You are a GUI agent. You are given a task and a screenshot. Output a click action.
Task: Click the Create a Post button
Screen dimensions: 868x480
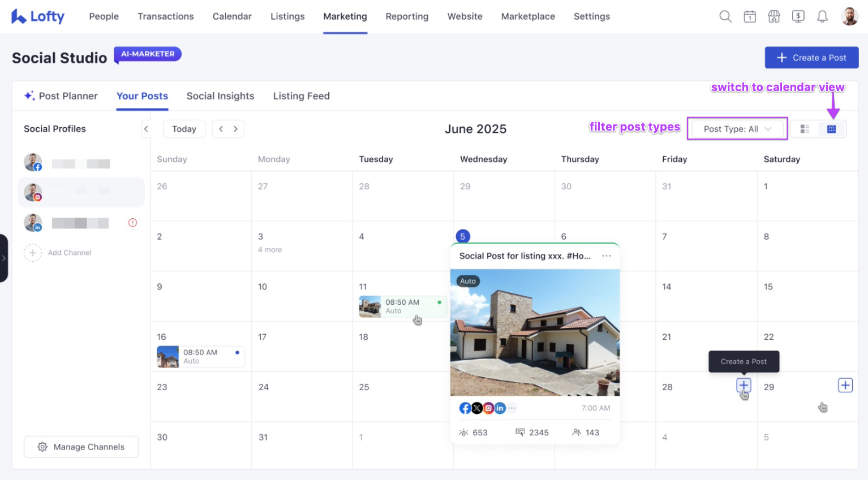coord(811,58)
